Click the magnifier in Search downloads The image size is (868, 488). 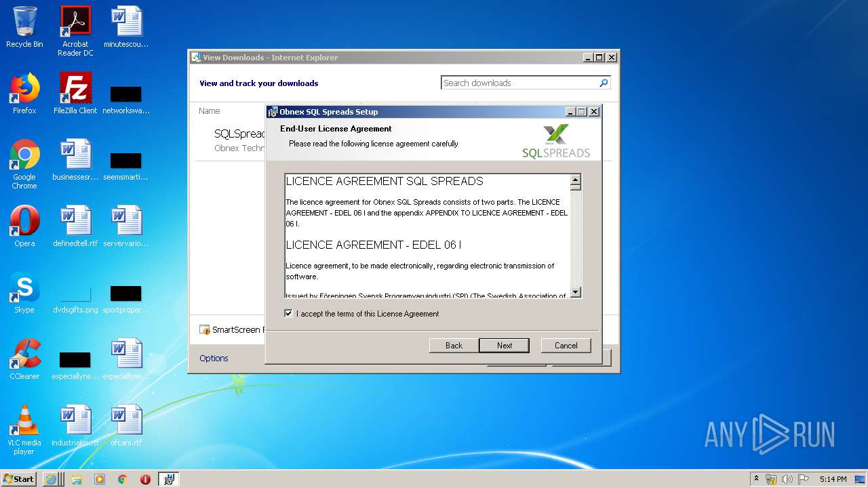[604, 83]
